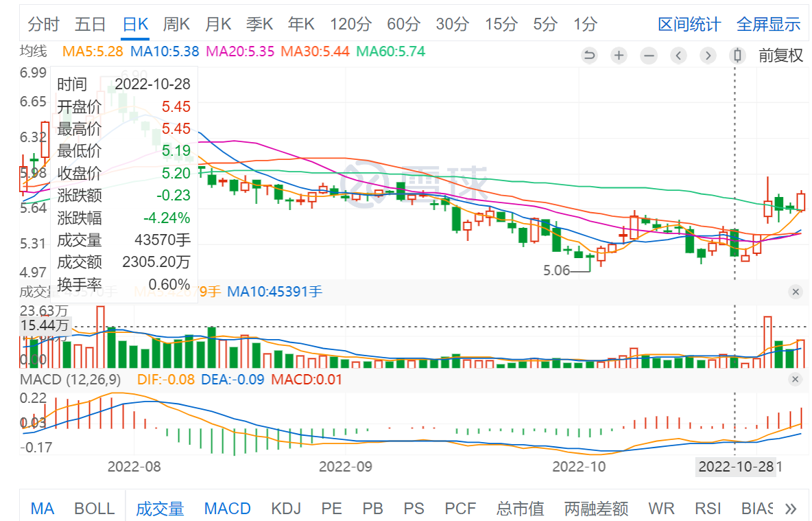Click the 5.06 low price marker
The width and height of the screenshot is (812, 521).
tap(556, 270)
